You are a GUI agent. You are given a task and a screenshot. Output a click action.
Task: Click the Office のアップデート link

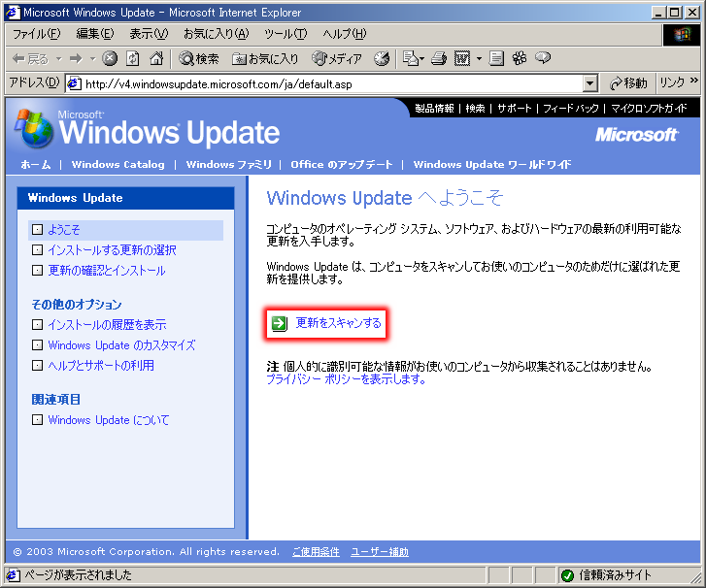(342, 164)
